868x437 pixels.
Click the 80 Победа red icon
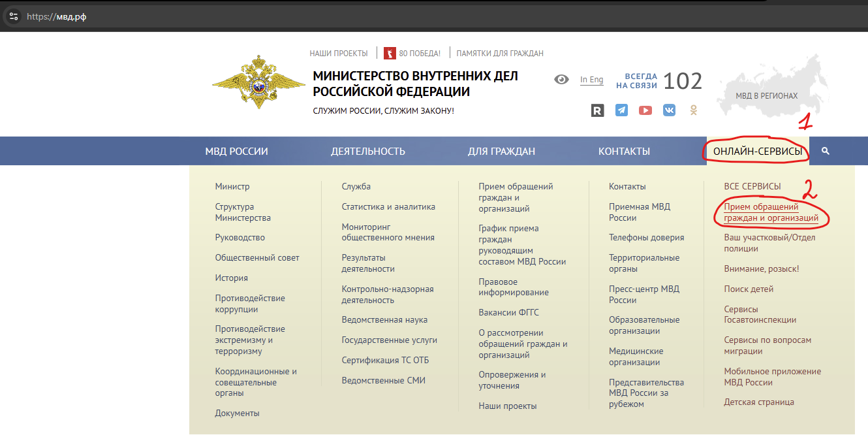point(390,53)
